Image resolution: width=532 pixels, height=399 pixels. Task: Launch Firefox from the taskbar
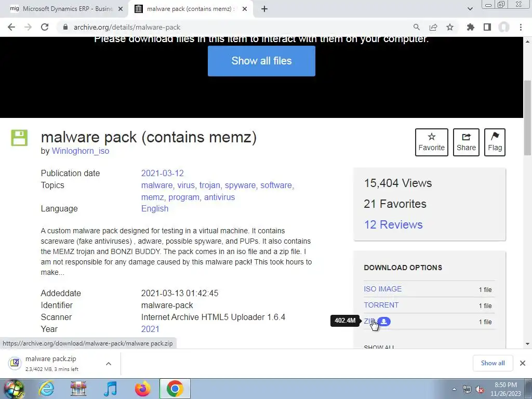pos(142,389)
